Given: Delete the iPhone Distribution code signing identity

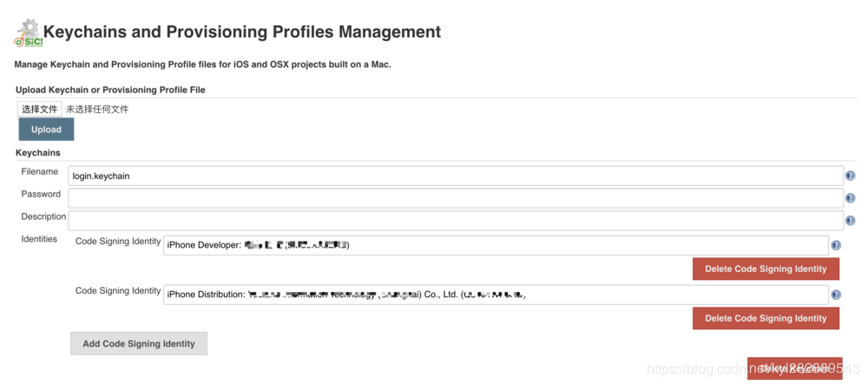Looking at the screenshot, I should [x=766, y=318].
